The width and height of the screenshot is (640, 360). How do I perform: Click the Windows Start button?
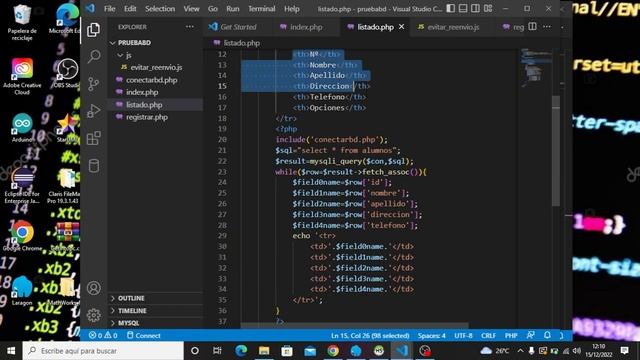(x=11, y=351)
